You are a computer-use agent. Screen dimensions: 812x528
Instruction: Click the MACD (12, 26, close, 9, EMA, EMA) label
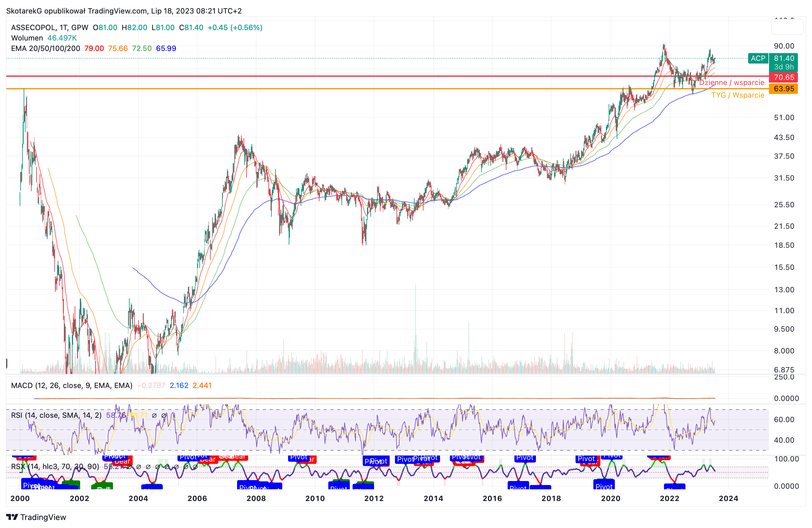tap(72, 386)
